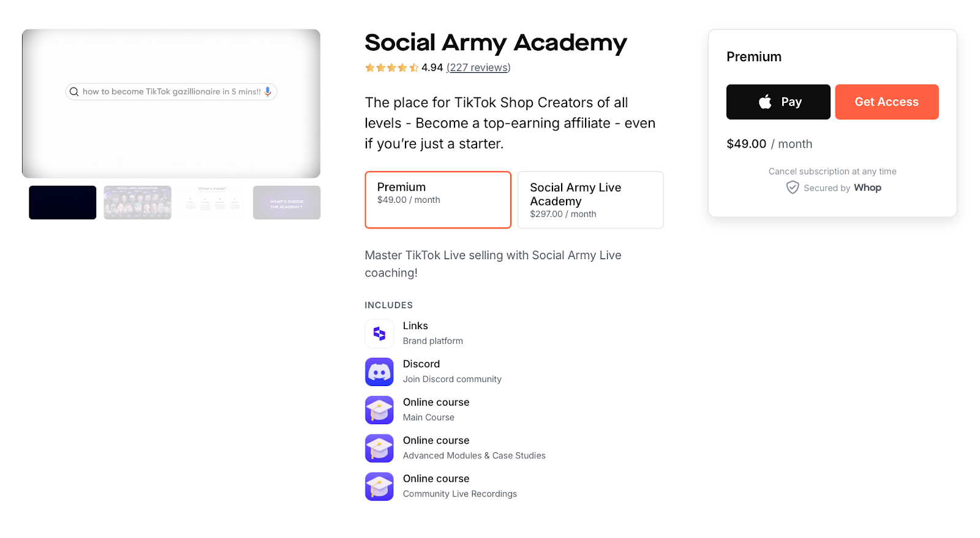Click the Community Live Recordings course icon
The width and height of the screenshot is (980, 538).
tap(379, 486)
